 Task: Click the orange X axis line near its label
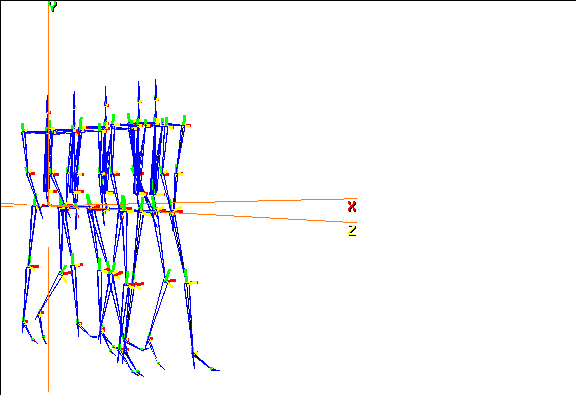332,199
